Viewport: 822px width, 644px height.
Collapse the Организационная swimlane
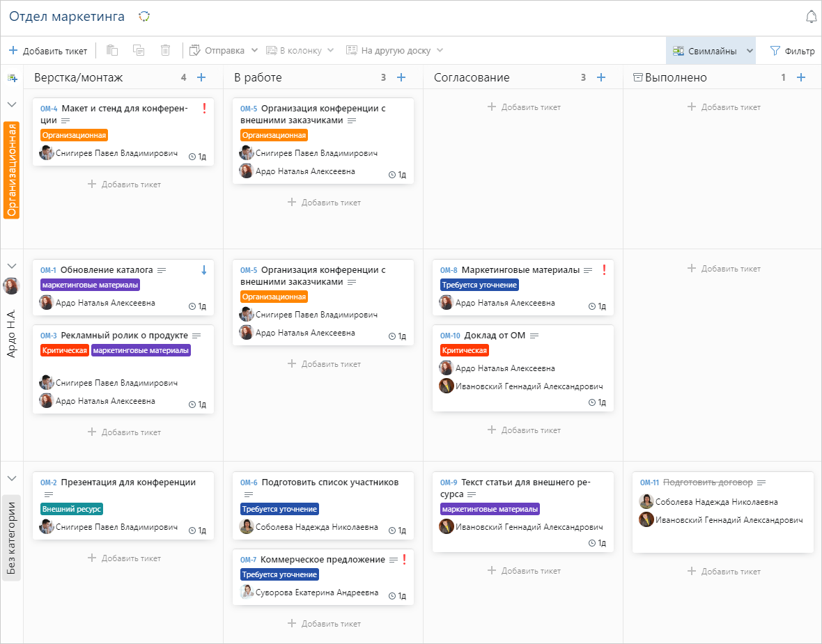coord(12,104)
